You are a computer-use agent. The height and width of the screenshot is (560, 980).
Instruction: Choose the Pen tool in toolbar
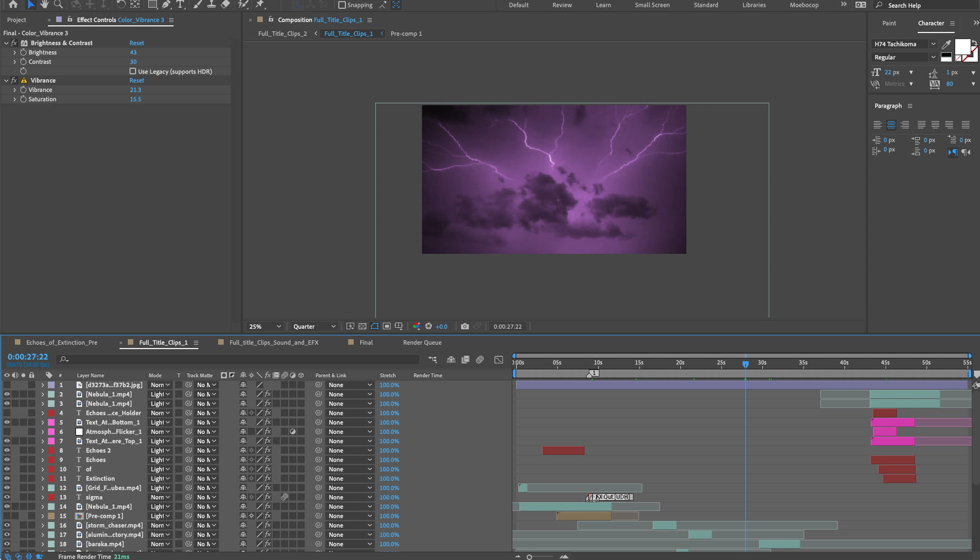tap(166, 4)
